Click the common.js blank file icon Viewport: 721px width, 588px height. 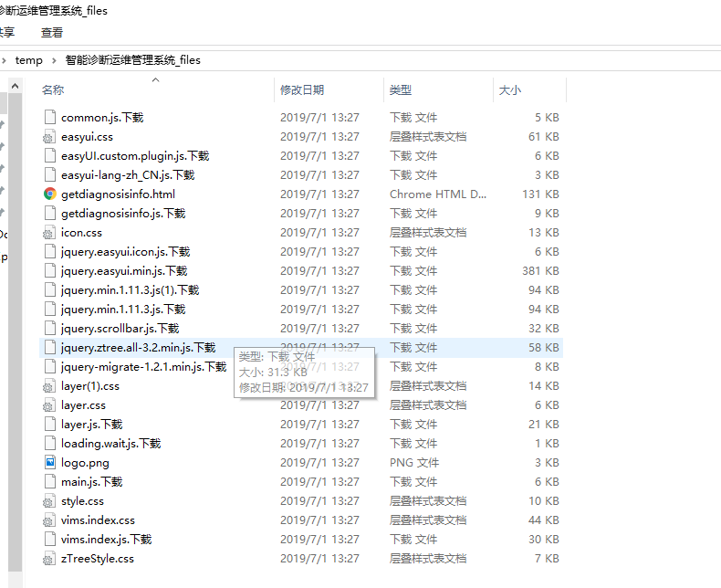(x=50, y=117)
